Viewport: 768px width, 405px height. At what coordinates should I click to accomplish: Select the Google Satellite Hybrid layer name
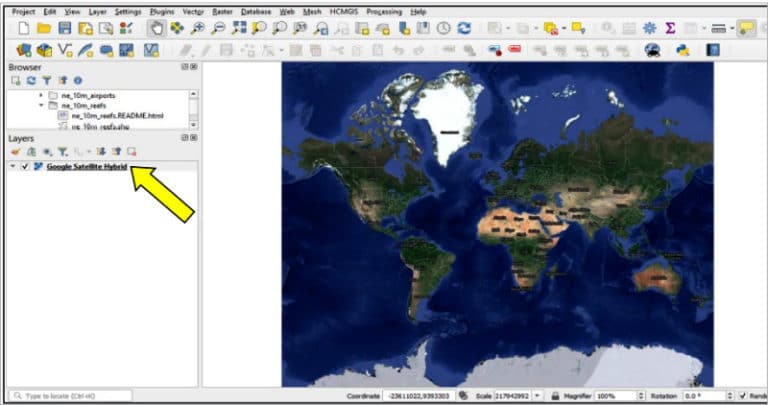point(86,166)
